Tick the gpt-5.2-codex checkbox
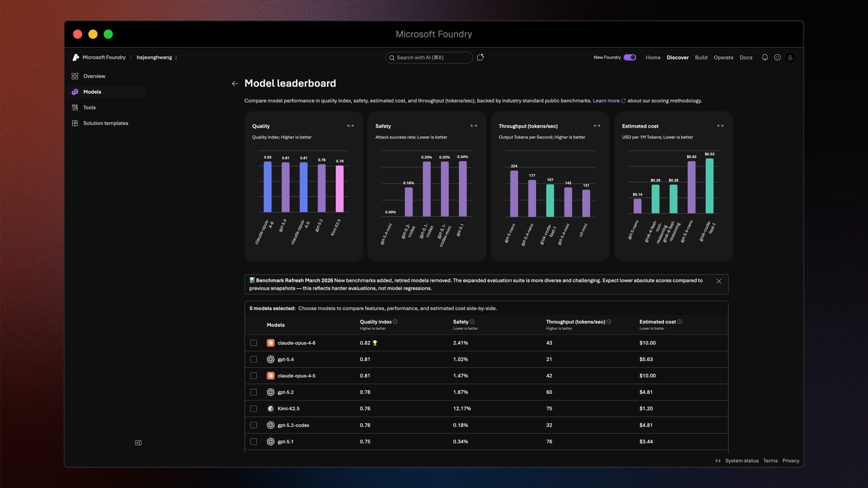The width and height of the screenshot is (868, 488). pos(253,425)
